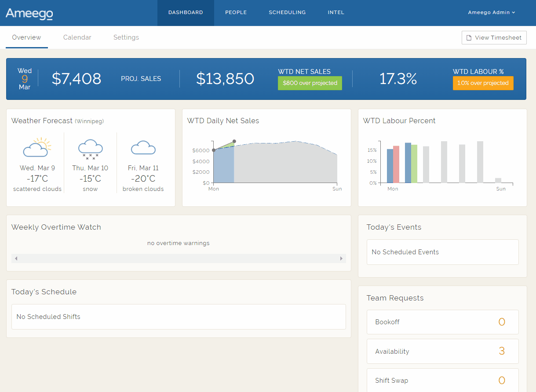Screen dimensions: 536x392
Task: Click the Ameego logo
Action: click(29, 13)
